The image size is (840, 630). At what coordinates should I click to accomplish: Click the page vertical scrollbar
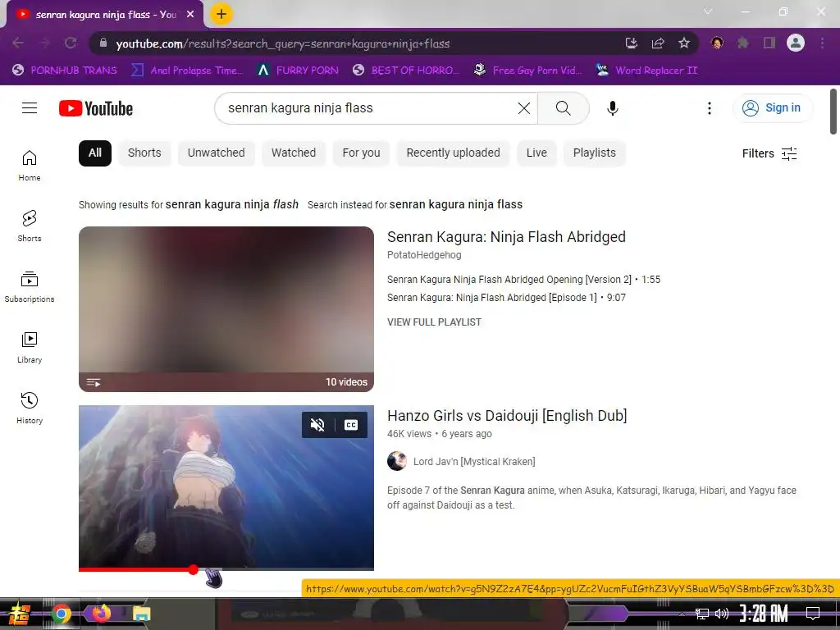tap(833, 112)
